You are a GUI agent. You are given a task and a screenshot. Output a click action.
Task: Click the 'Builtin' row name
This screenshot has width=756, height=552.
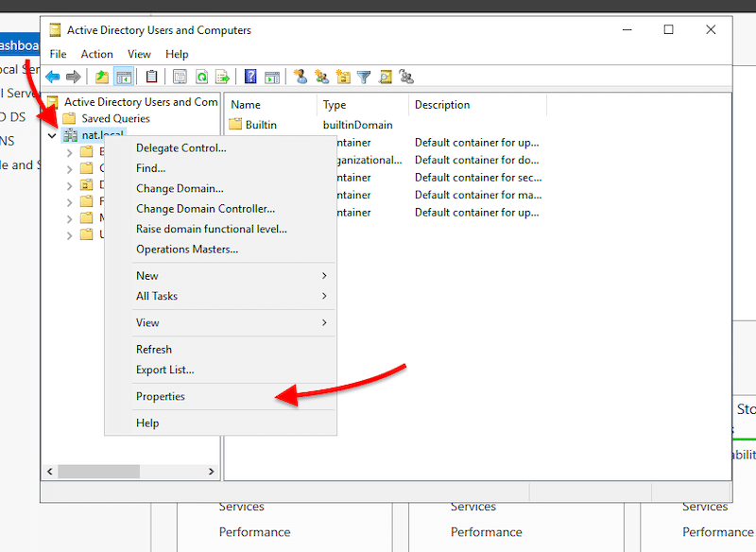261,125
